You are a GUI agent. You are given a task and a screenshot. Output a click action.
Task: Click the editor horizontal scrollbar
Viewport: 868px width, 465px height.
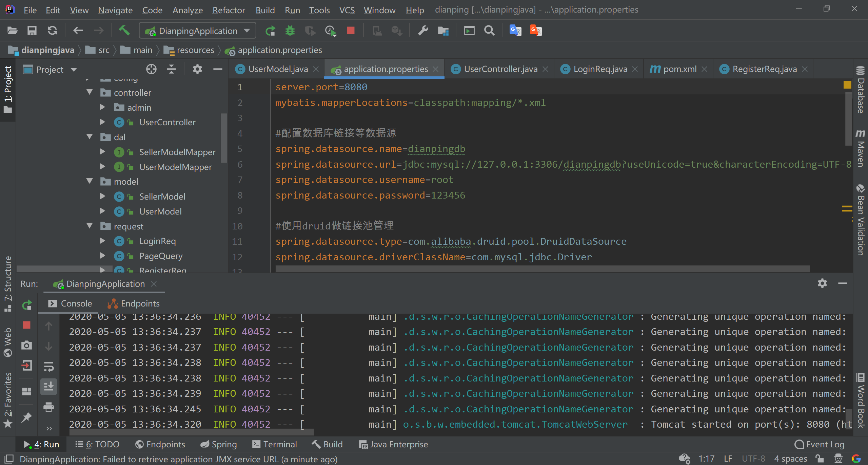(x=542, y=268)
